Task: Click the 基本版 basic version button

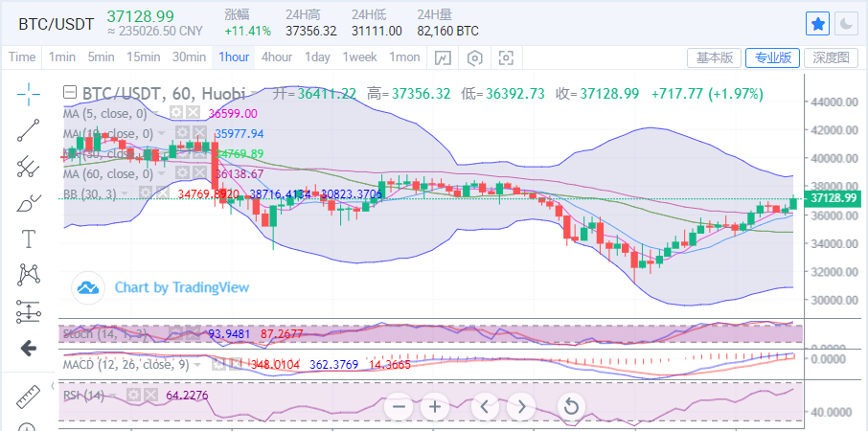Action: (x=714, y=57)
